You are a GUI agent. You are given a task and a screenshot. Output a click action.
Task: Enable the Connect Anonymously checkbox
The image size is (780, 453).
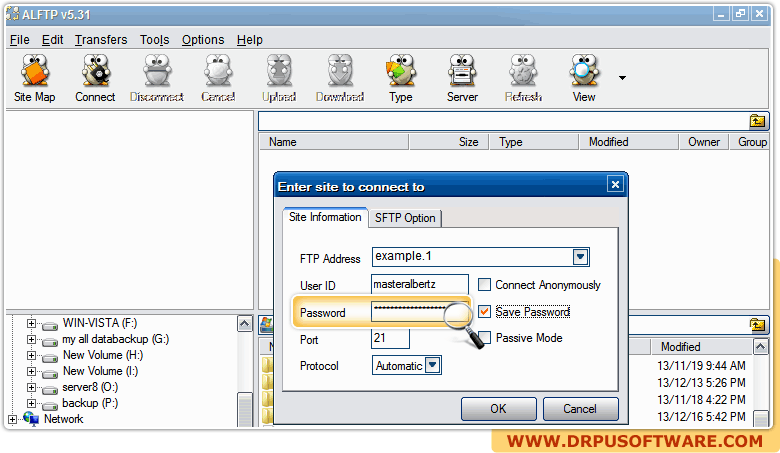(x=484, y=284)
